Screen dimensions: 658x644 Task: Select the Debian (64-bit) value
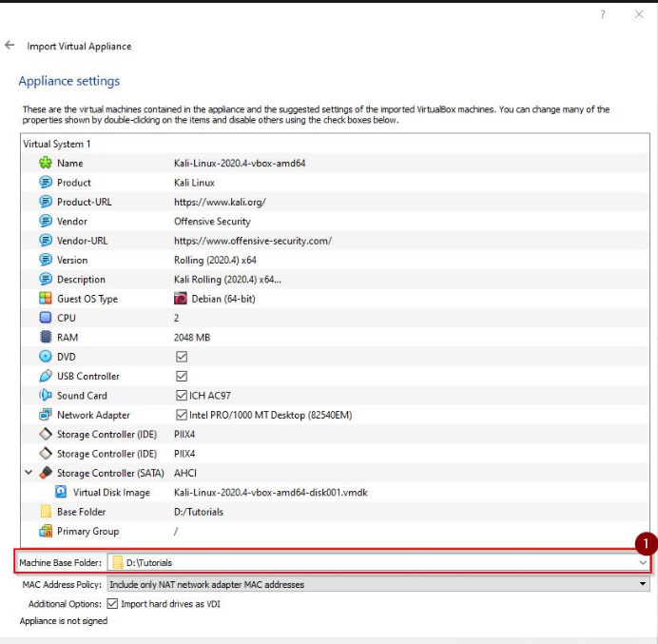coord(223,299)
